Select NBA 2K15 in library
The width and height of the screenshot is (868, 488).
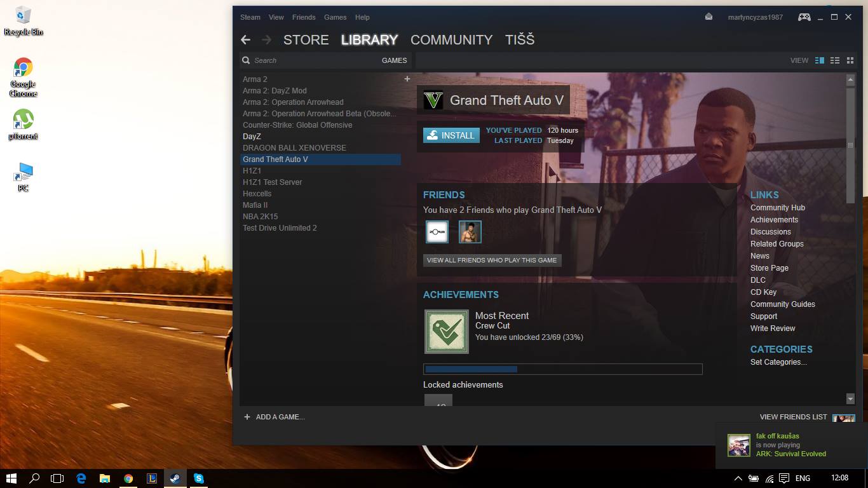tap(260, 217)
